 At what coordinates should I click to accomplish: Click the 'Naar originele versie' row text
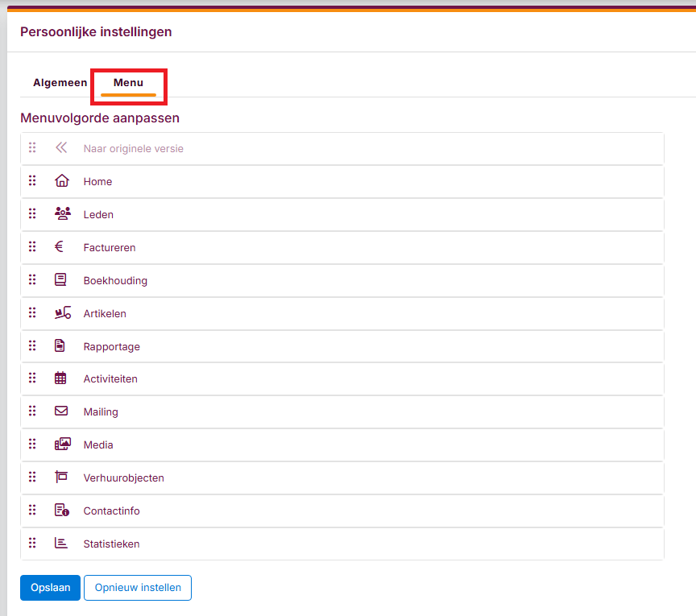coord(133,148)
